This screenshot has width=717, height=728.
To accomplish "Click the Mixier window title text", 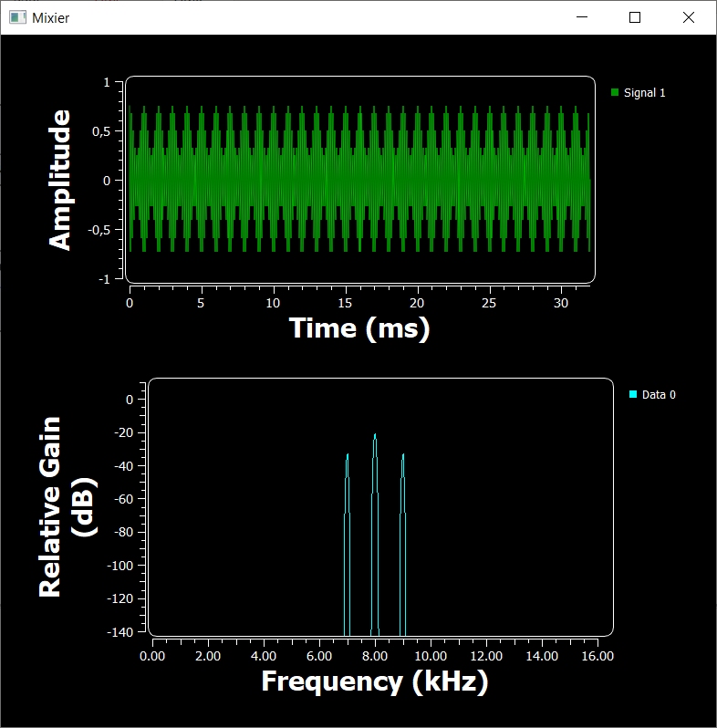I will (x=50, y=17).
